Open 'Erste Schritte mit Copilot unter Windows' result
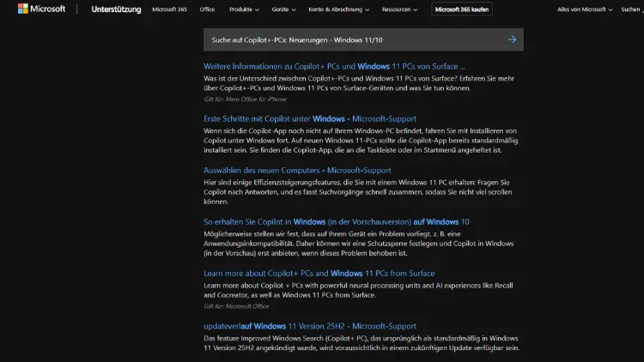This screenshot has width=644, height=362. 310,118
